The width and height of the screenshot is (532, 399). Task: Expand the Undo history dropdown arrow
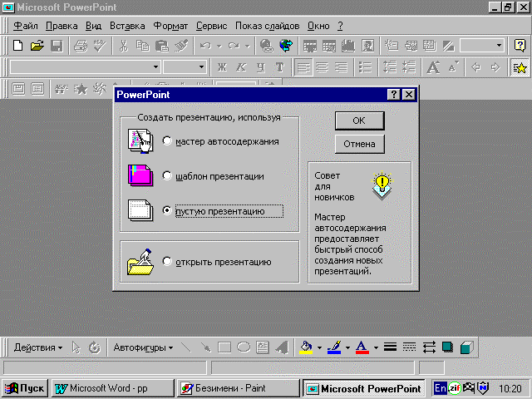[x=219, y=46]
